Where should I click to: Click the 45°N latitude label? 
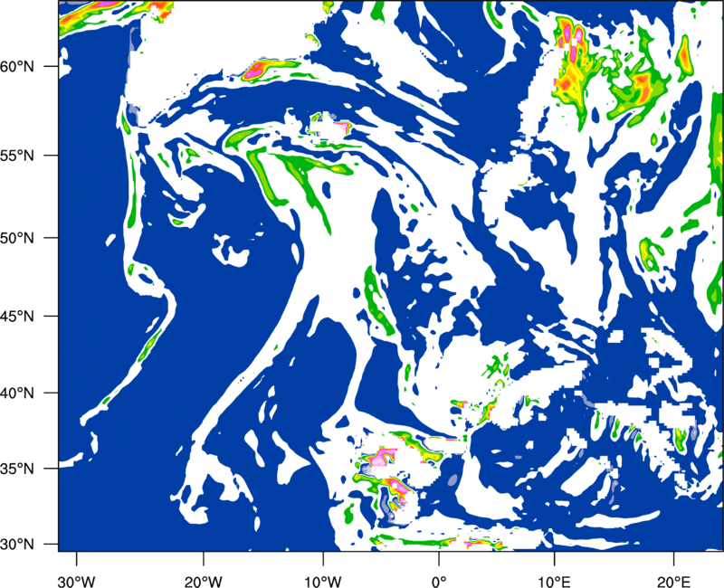click(x=17, y=317)
